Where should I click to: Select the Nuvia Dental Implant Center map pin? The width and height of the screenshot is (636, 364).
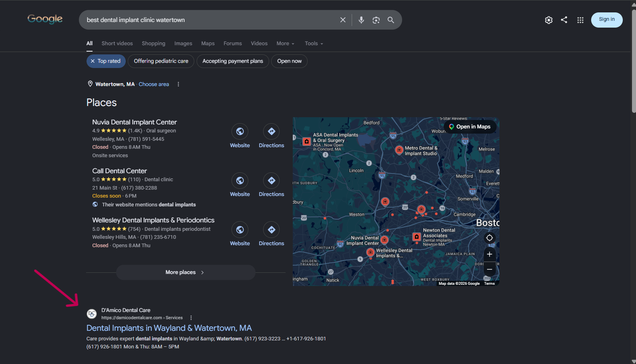[384, 240]
